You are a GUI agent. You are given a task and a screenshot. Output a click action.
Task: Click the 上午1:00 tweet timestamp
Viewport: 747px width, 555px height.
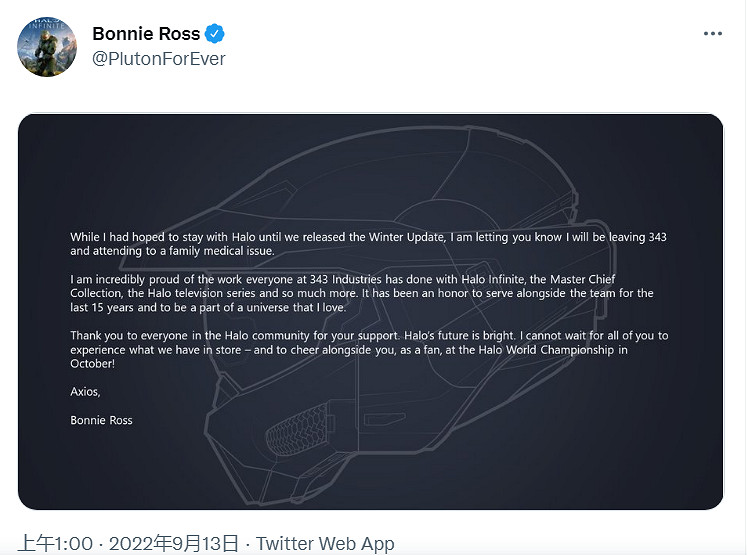(55, 544)
